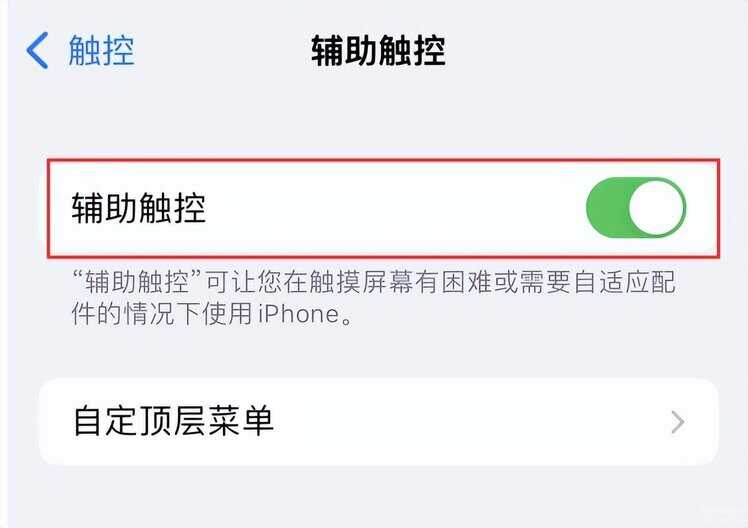Click the blue 触控 text in the navigation bar
Image resolution: width=748 pixels, height=528 pixels.
pyautogui.click(x=102, y=51)
